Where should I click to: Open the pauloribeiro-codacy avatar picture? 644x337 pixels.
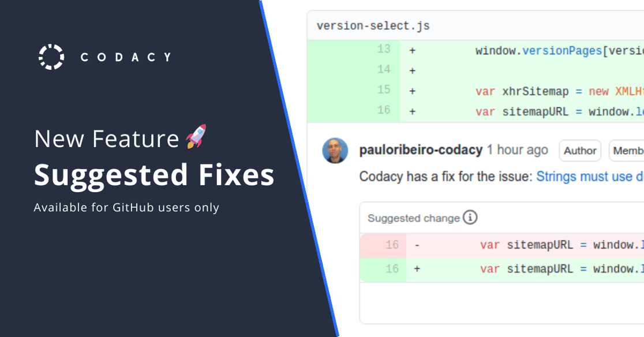(335, 151)
